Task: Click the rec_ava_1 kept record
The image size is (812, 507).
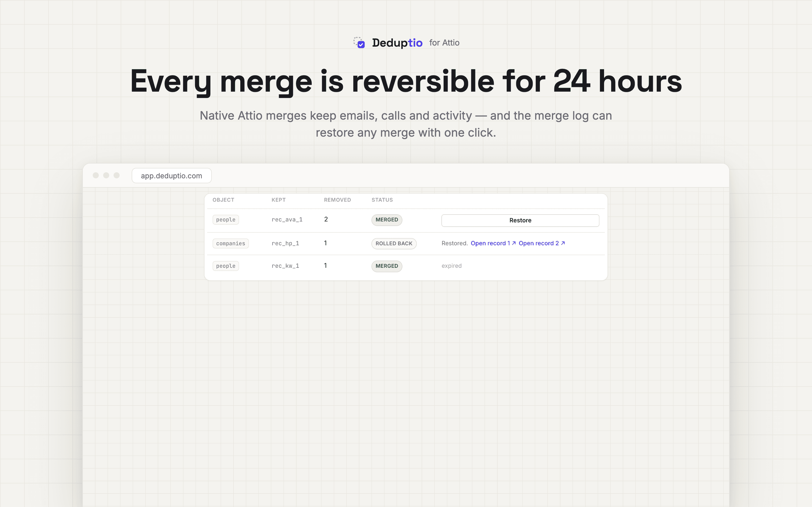Action: [x=287, y=220]
